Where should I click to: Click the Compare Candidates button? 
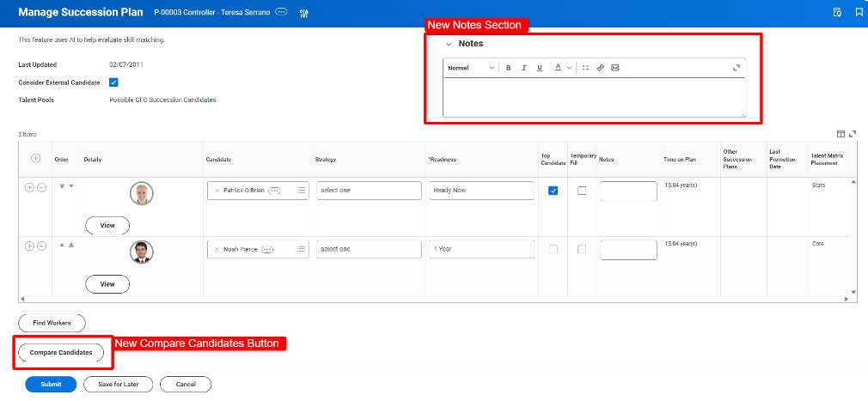click(x=61, y=353)
